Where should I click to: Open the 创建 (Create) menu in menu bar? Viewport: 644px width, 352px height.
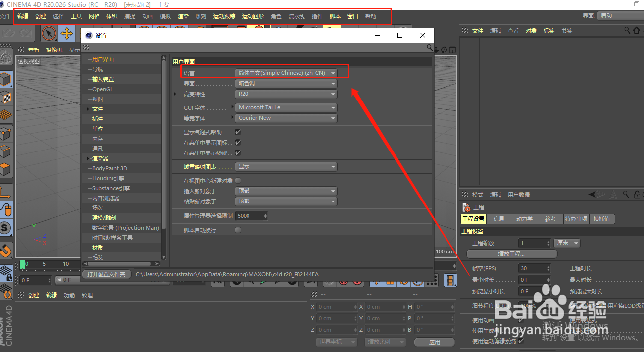click(x=41, y=16)
